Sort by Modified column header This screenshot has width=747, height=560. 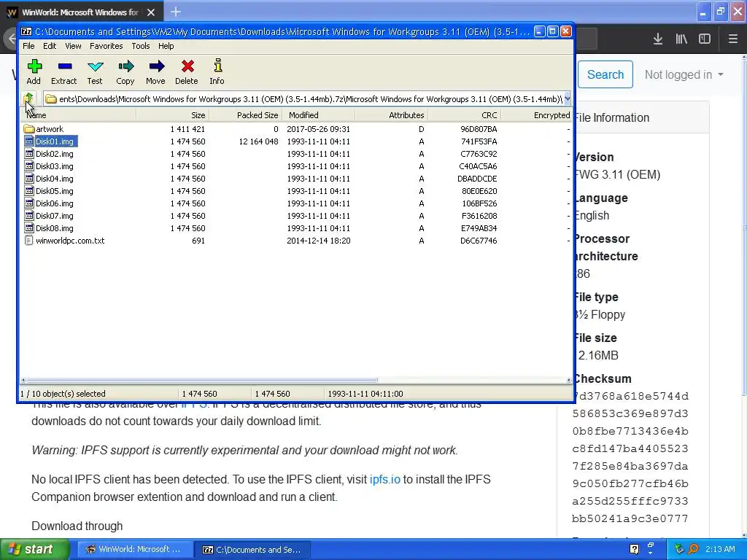pyautogui.click(x=319, y=114)
